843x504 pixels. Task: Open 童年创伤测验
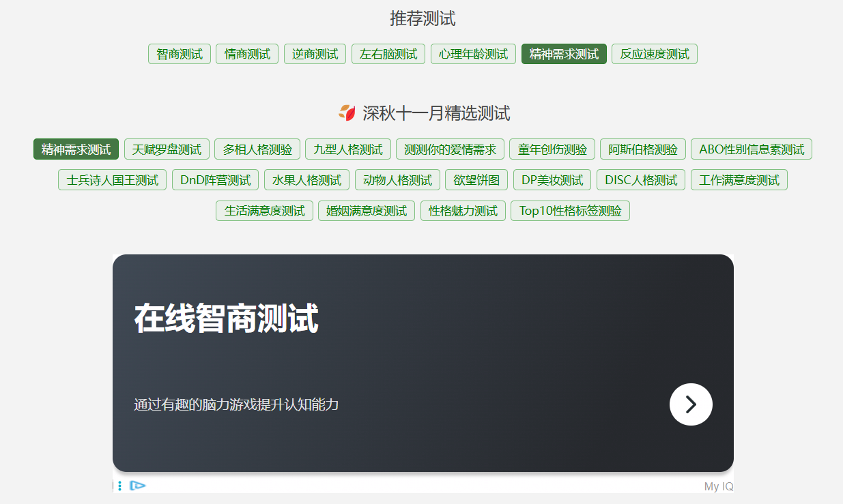click(552, 149)
